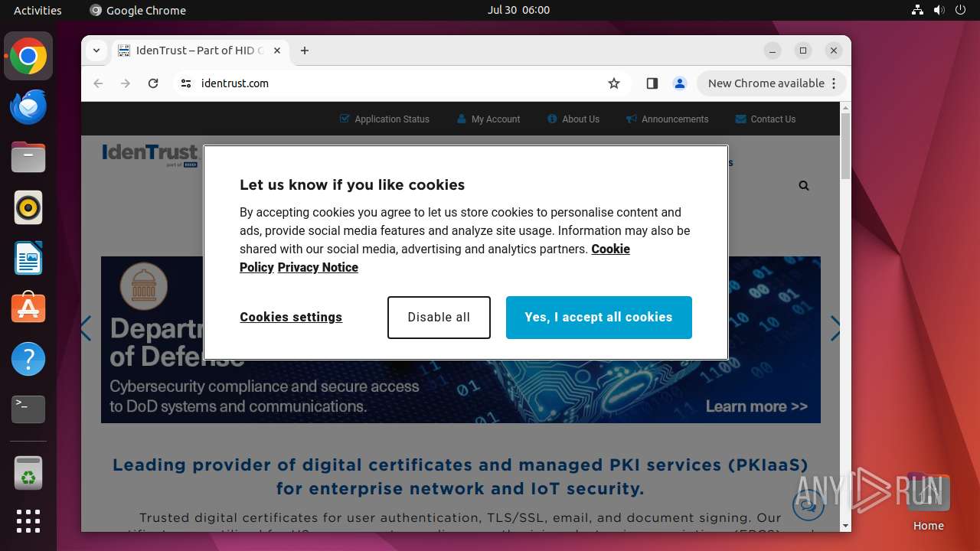Open the site search magnifier icon
The width and height of the screenshot is (980, 551).
[804, 185]
